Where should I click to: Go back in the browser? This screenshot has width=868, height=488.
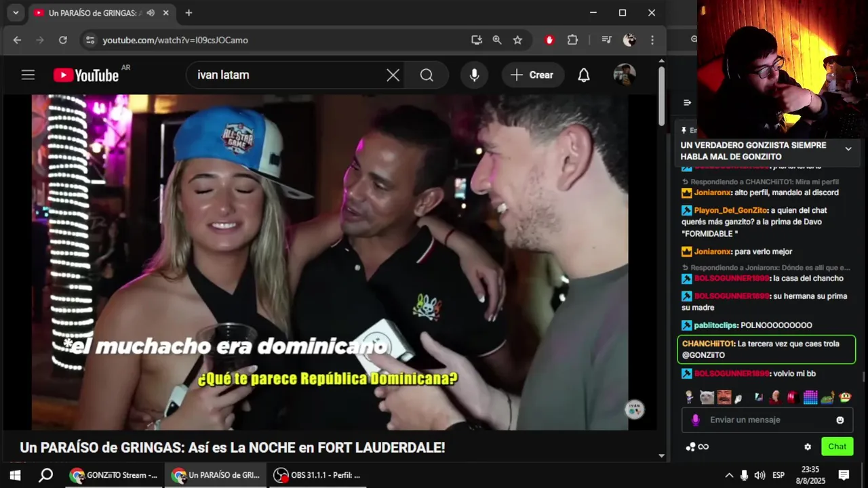coord(17,40)
